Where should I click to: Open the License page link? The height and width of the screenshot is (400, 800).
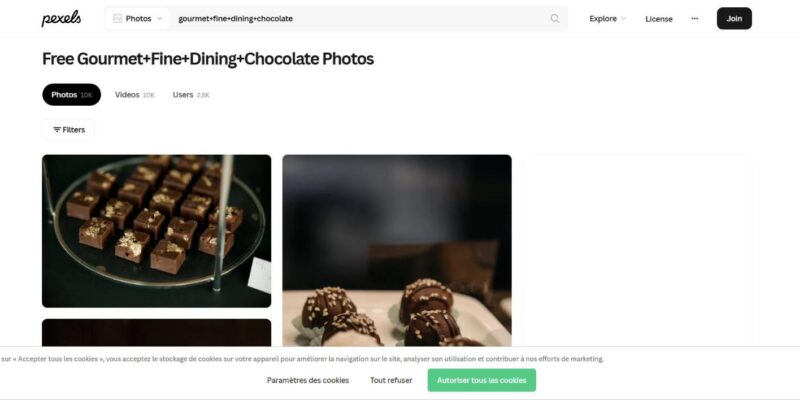click(659, 18)
